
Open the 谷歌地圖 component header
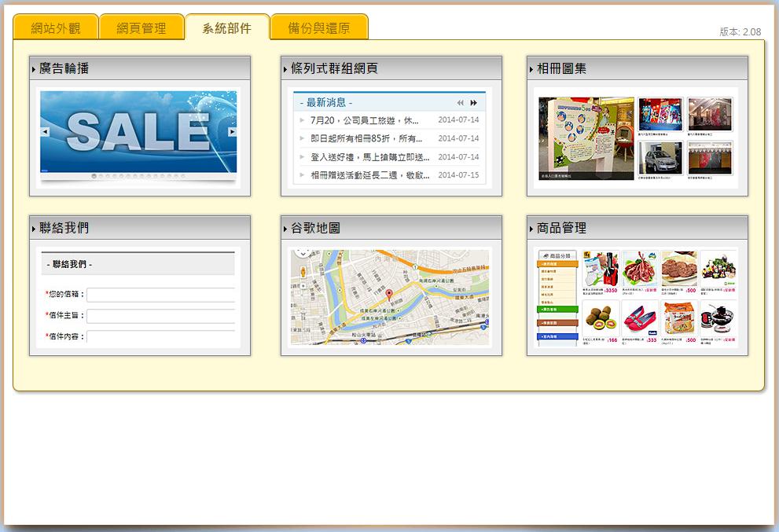pyautogui.click(x=391, y=228)
